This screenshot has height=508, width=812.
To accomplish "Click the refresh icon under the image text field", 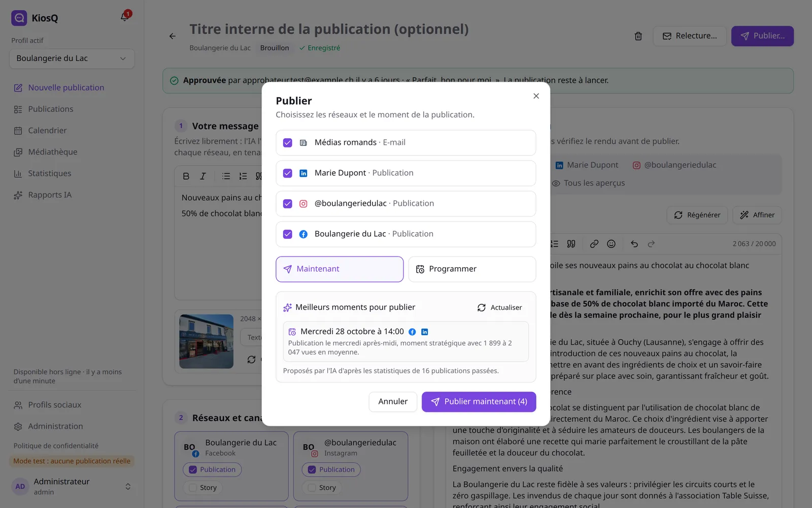I will coord(251,360).
